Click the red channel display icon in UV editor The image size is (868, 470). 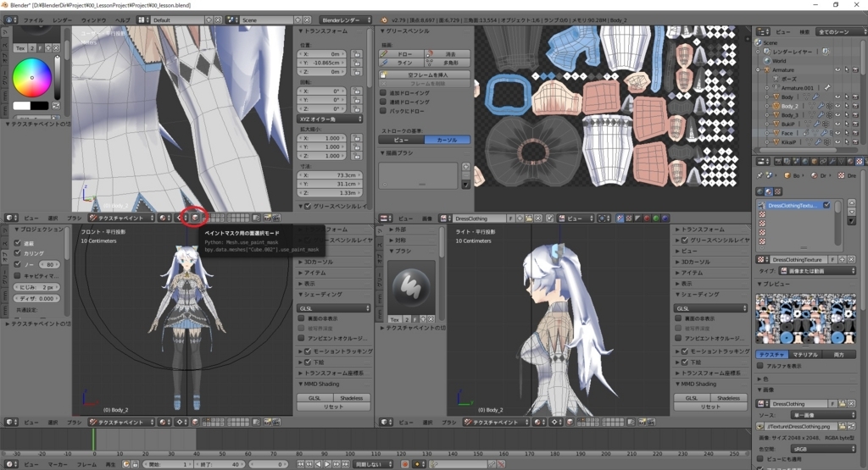(647, 218)
